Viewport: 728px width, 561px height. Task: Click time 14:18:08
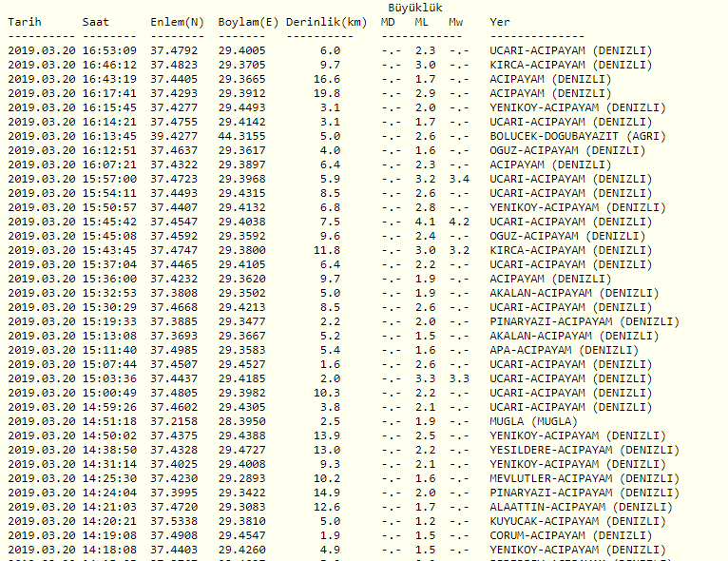pos(109,550)
